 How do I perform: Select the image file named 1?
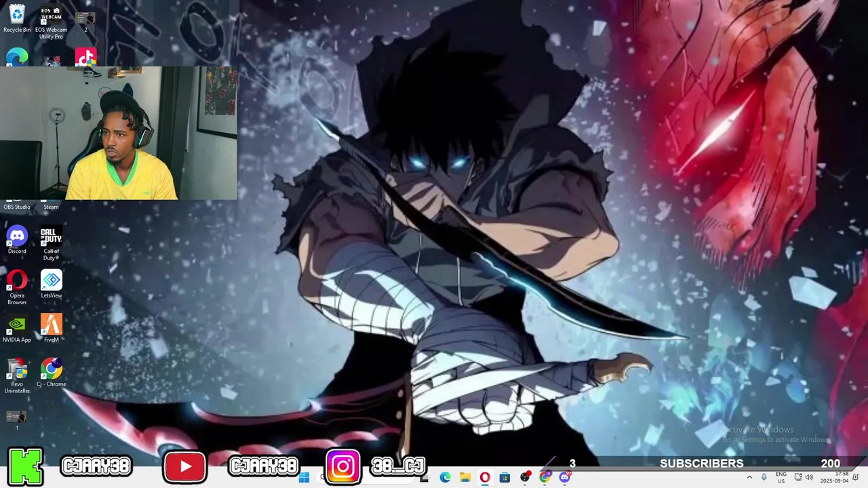pos(17,420)
